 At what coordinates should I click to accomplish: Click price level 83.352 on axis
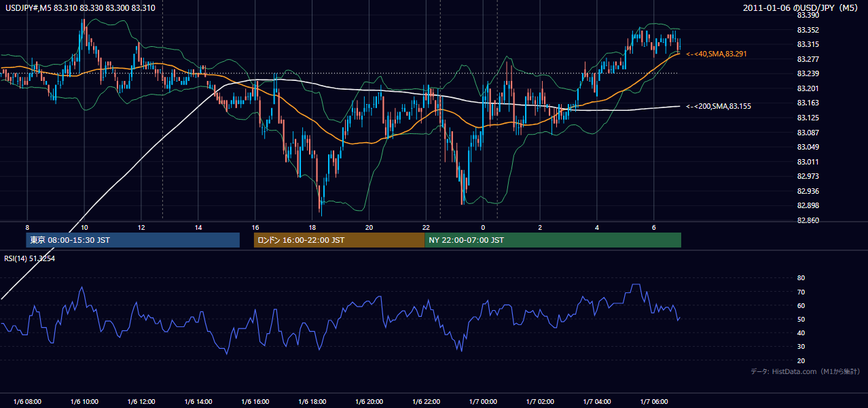[807, 30]
